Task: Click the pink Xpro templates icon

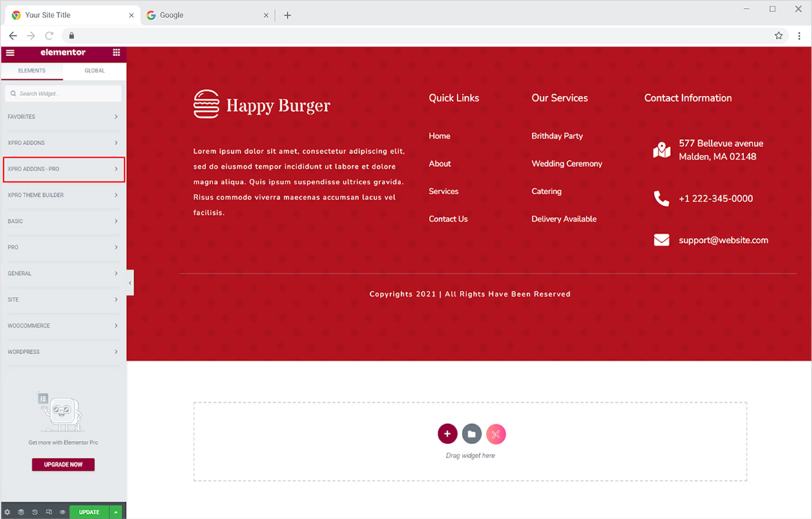Action: (x=496, y=434)
